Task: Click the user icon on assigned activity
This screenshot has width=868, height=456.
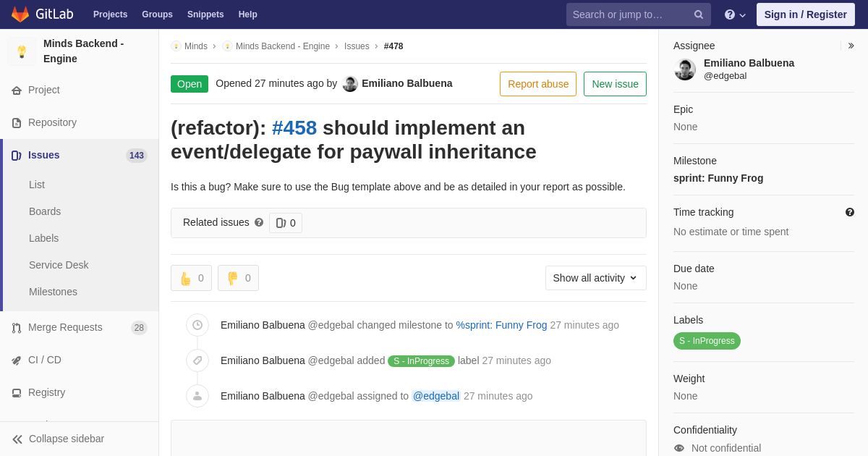Action: (x=197, y=396)
